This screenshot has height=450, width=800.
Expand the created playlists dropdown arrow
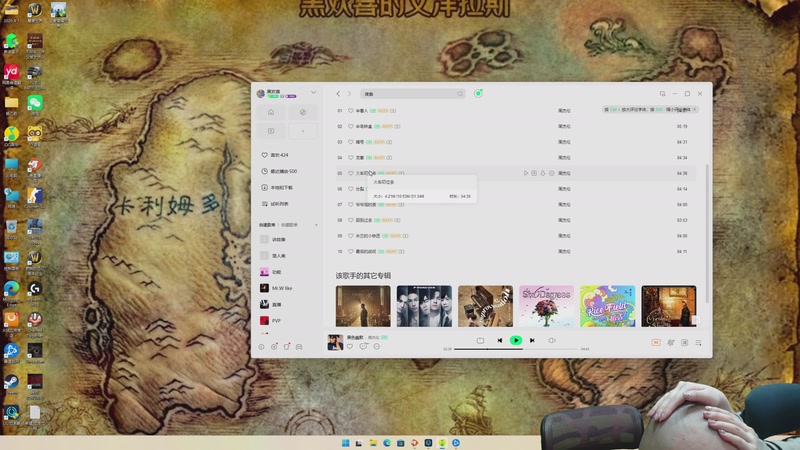pyautogui.click(x=316, y=225)
